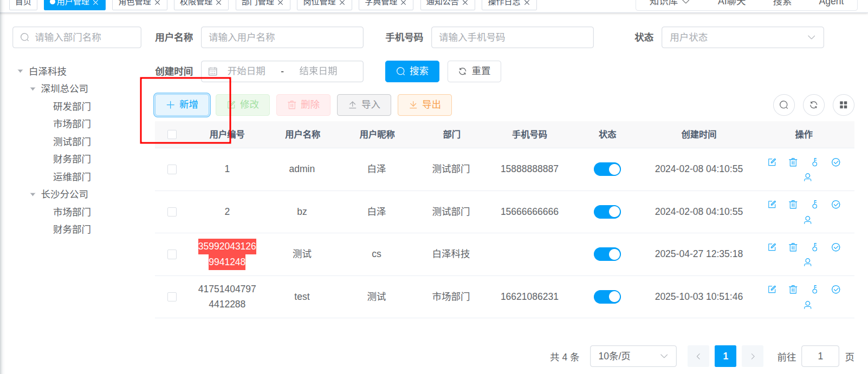
Task: Click the 请输入用户名称 input field
Action: click(282, 37)
